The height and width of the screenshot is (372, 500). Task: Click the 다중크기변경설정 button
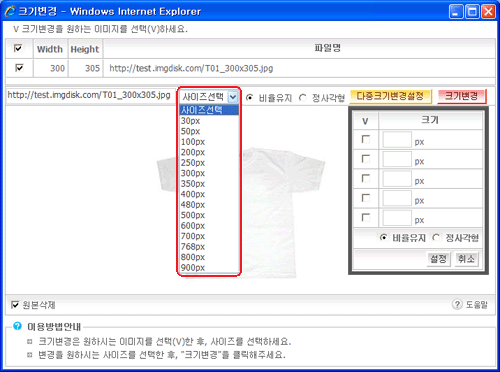coord(390,96)
